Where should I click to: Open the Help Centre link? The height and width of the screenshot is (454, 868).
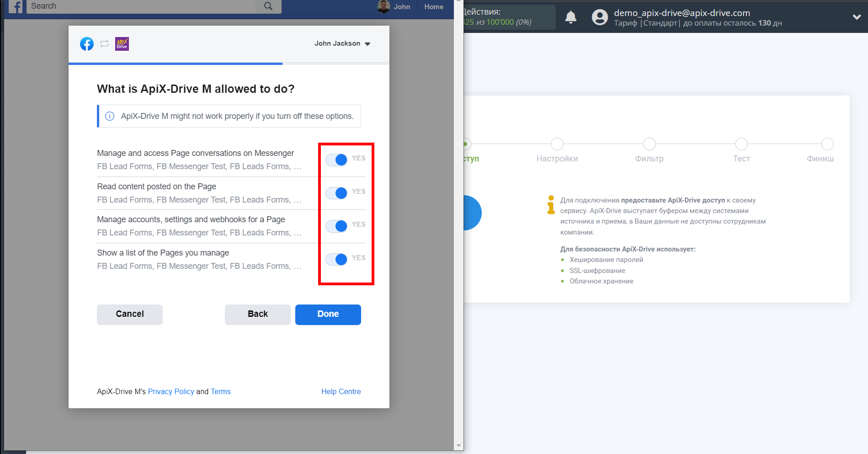pos(341,391)
